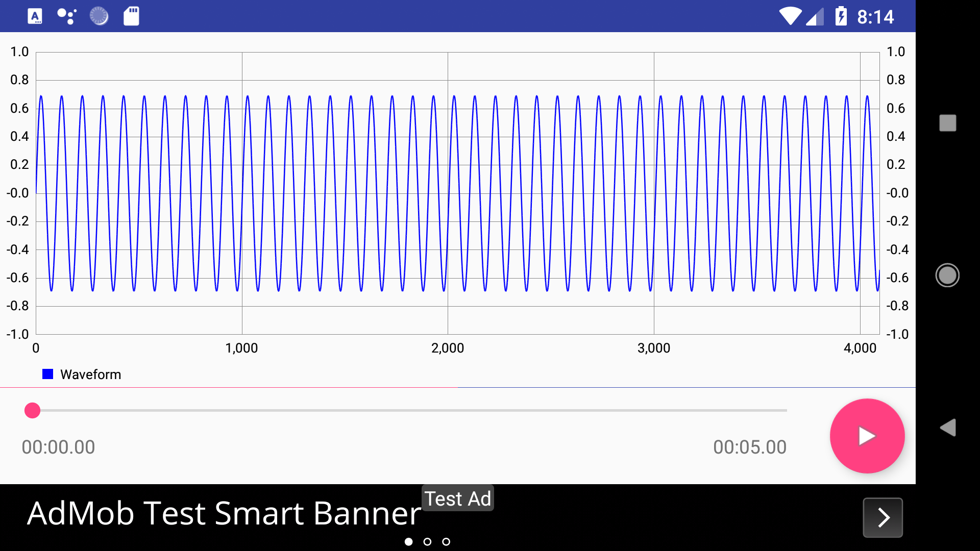This screenshot has height=551, width=980.
Task: Tap the loading spinner circle status icon
Action: [x=99, y=16]
